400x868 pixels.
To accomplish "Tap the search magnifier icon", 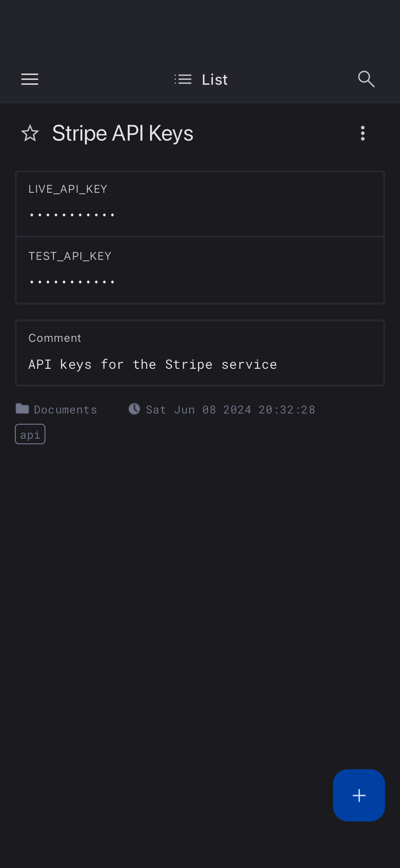I will tap(366, 79).
